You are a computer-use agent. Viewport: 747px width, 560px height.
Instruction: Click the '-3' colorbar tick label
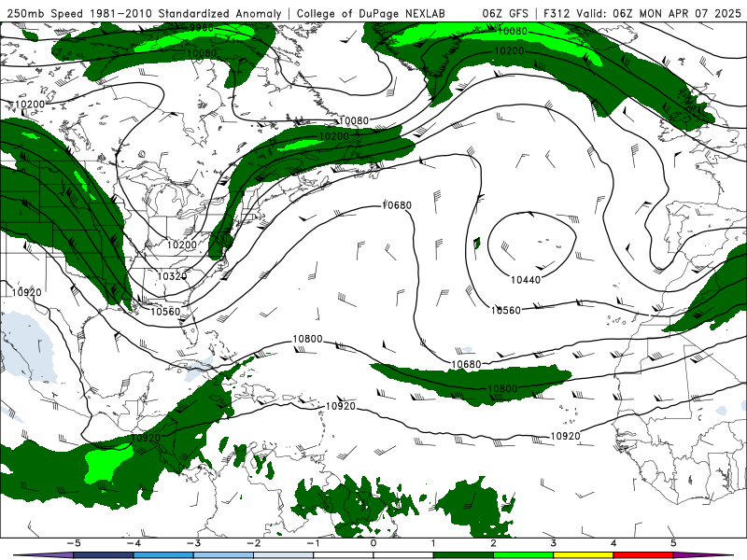(x=193, y=543)
